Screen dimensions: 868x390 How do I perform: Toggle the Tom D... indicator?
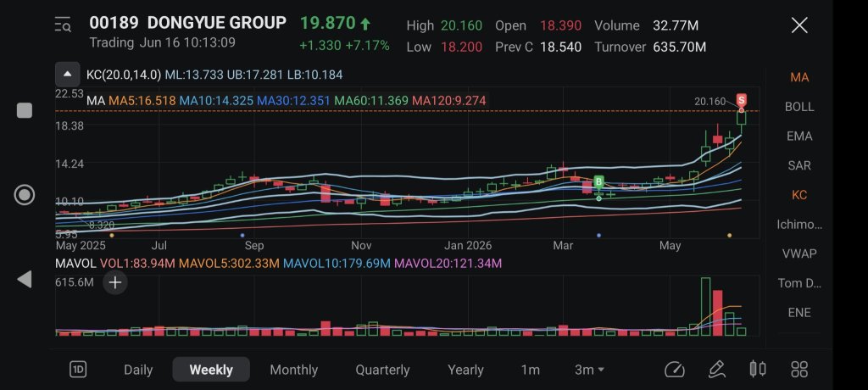pos(799,283)
